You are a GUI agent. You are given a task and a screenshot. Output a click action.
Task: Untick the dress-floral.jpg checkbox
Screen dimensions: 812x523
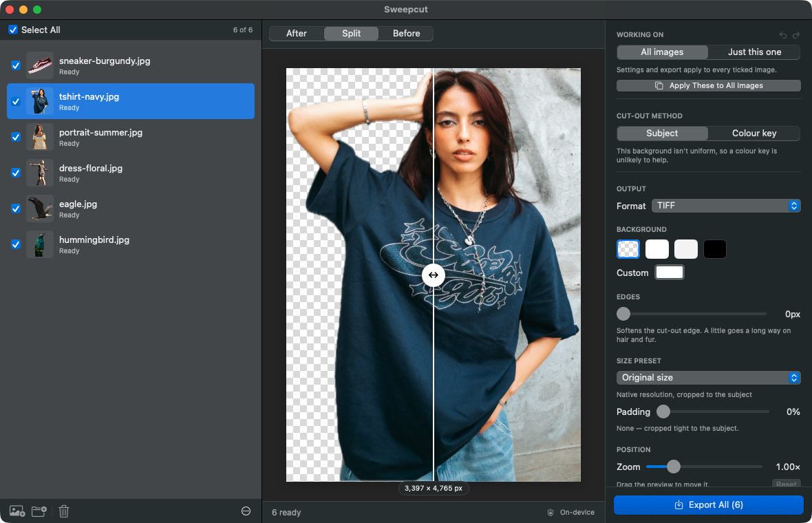(x=16, y=173)
